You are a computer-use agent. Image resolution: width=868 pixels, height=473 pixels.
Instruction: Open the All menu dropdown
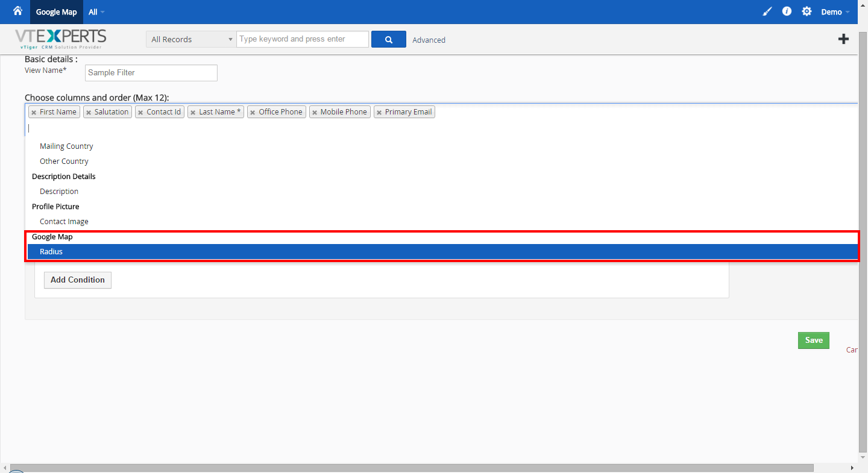96,12
